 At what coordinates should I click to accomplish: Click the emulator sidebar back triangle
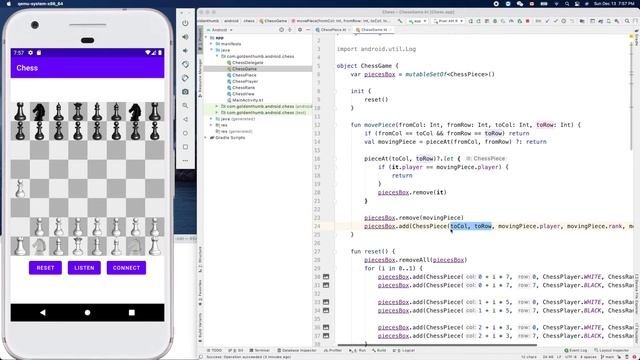185,119
